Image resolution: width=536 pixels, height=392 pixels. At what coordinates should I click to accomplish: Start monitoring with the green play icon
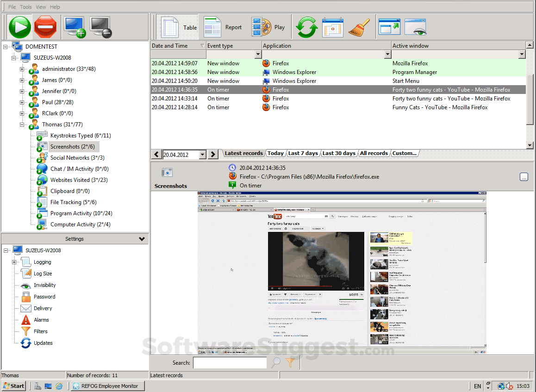[x=19, y=27]
